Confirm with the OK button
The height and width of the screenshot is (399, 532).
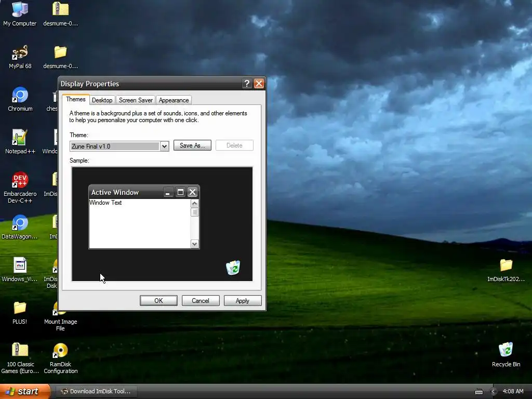[x=158, y=301]
